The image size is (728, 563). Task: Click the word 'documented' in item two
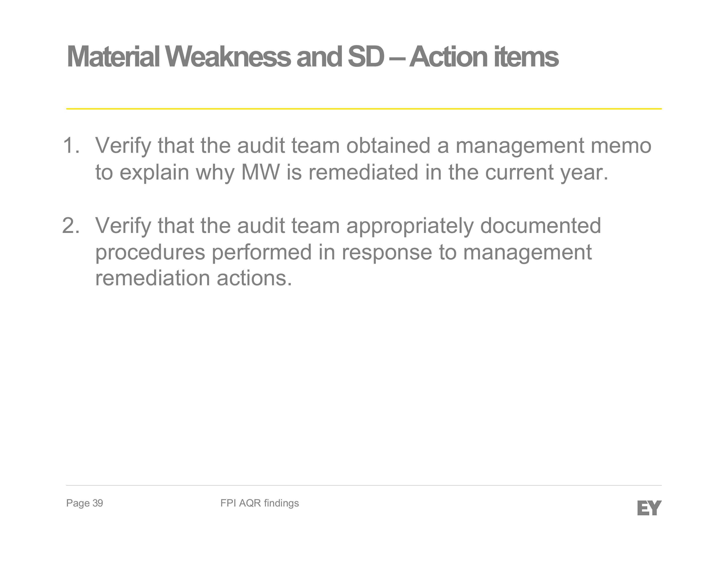tap(540, 225)
